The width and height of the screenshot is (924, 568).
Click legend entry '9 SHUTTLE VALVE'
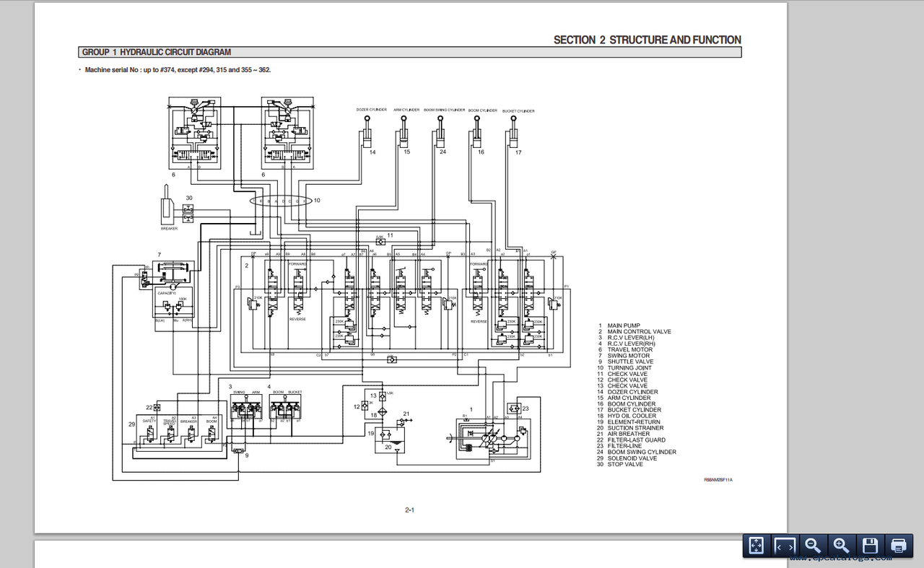point(625,362)
